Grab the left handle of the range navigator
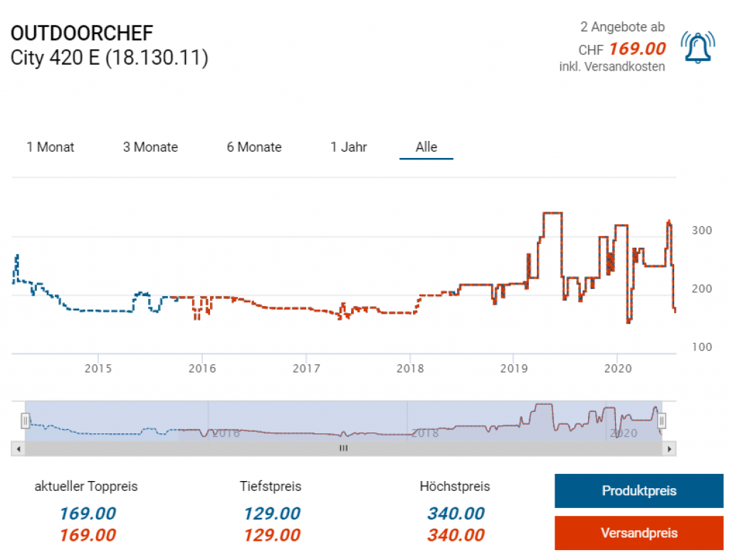The height and width of the screenshot is (560, 729). tap(26, 421)
